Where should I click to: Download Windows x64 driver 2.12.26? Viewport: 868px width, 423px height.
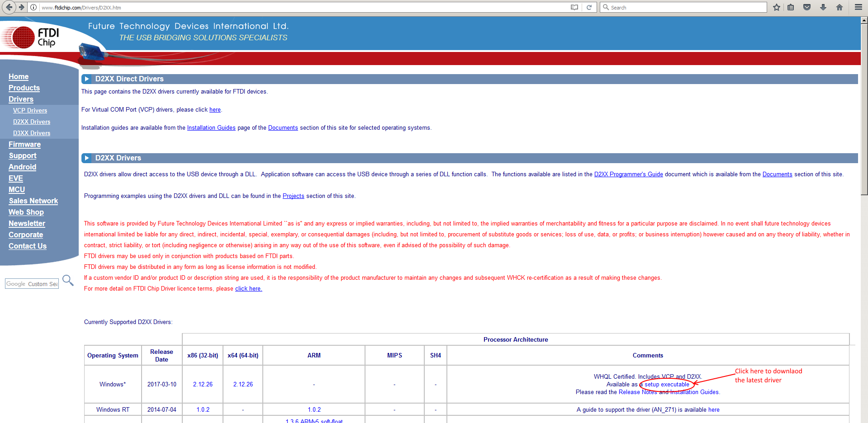[243, 385]
